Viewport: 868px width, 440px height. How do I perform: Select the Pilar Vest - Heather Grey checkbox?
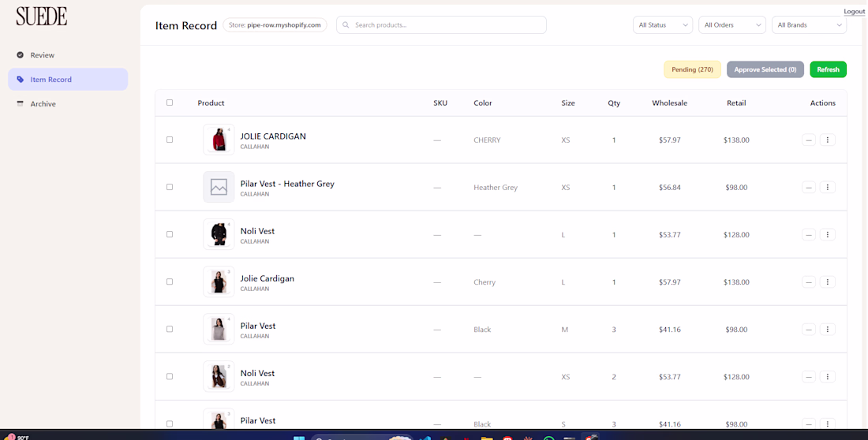(x=170, y=187)
